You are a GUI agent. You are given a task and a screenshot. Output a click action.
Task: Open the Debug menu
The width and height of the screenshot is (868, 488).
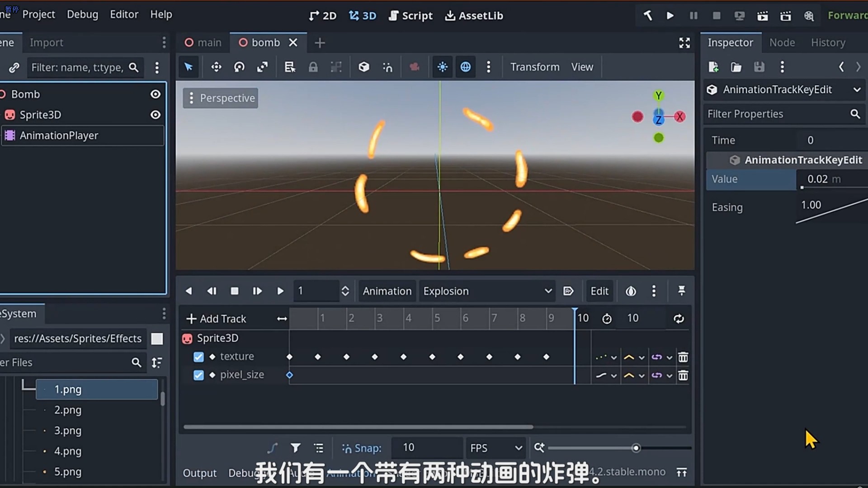coord(82,14)
